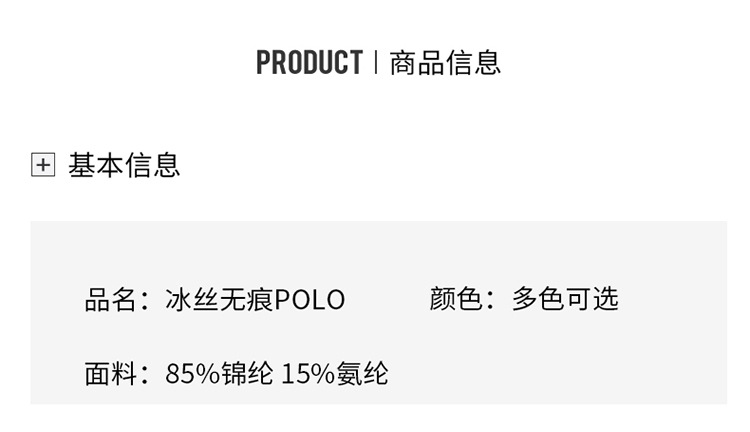Click the colon after 品名
This screenshot has width=750, height=432.
point(146,300)
